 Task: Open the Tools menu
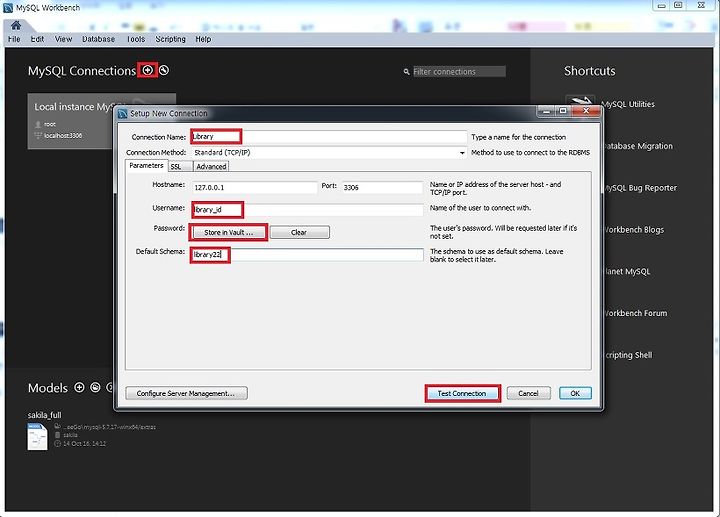[x=136, y=39]
